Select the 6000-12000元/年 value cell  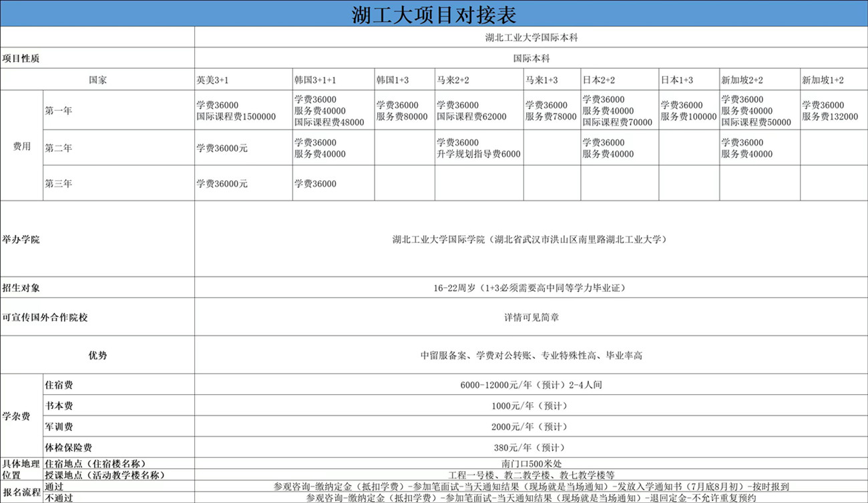coord(531,385)
